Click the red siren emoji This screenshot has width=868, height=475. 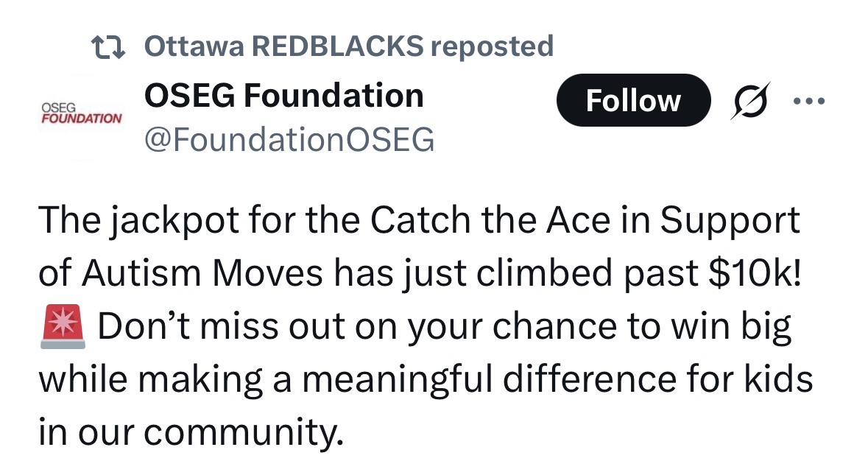coord(62,328)
